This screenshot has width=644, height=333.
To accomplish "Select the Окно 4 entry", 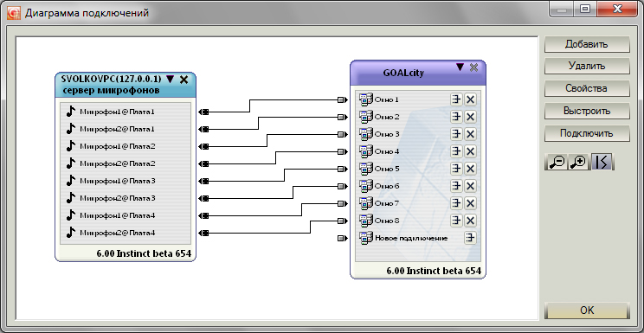I will point(418,151).
